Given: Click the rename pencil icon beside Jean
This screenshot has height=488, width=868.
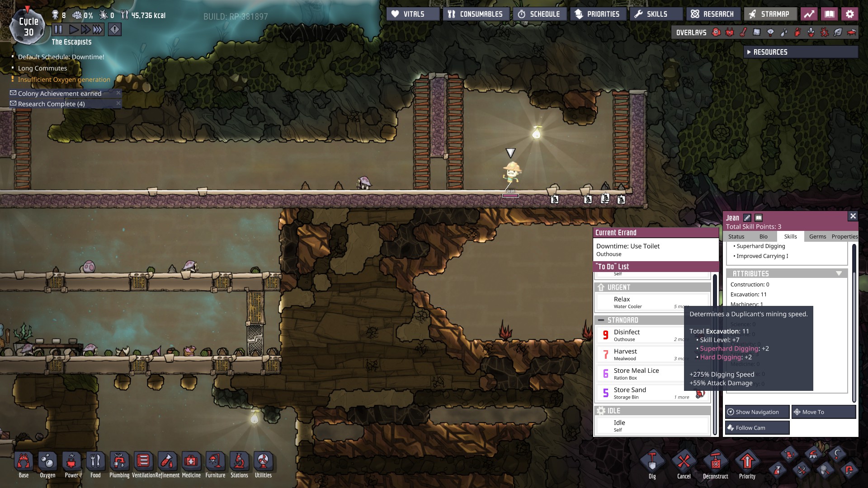Looking at the screenshot, I should [747, 218].
